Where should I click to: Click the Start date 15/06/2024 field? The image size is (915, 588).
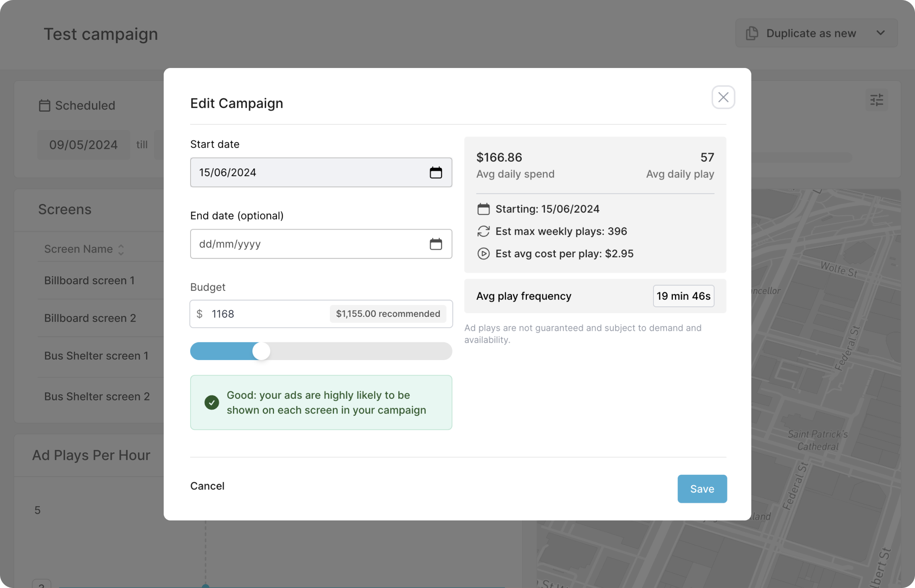pos(294,172)
